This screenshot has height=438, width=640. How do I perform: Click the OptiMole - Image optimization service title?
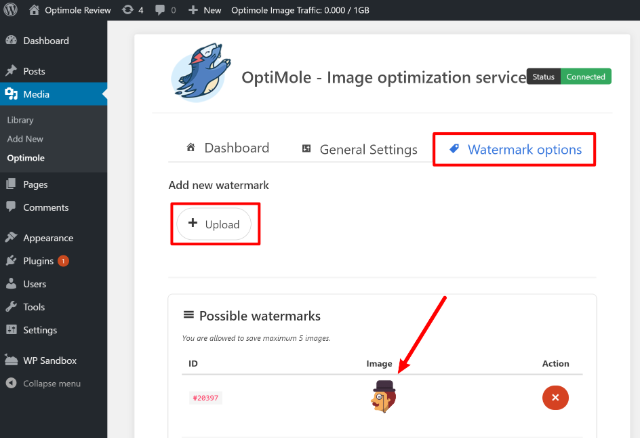point(384,77)
